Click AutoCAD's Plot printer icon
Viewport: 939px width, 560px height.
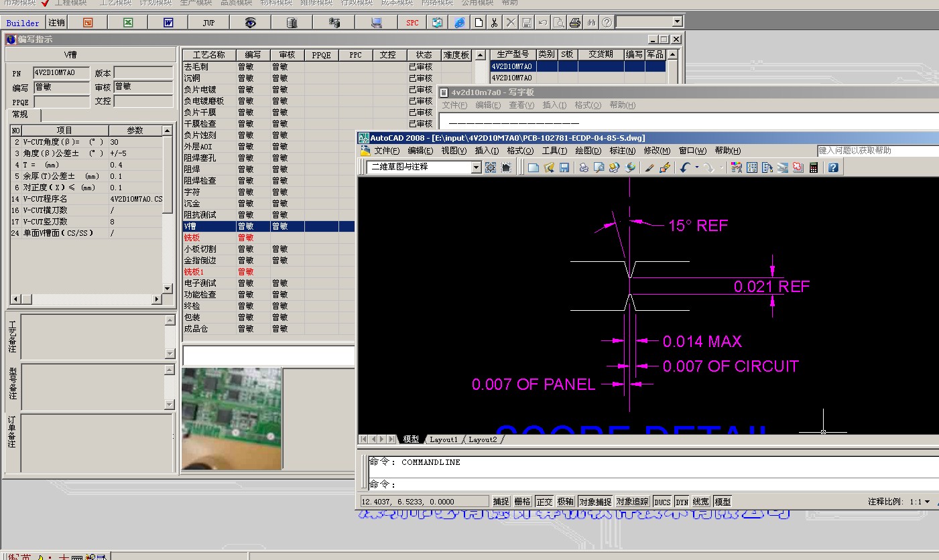click(x=583, y=167)
